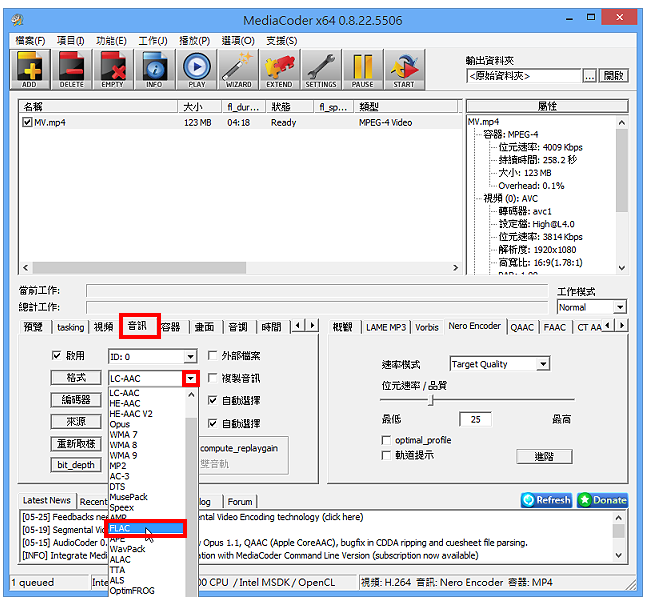Open the 選項(O) menu
Viewport: 654px width, 604px height.
tap(238, 41)
